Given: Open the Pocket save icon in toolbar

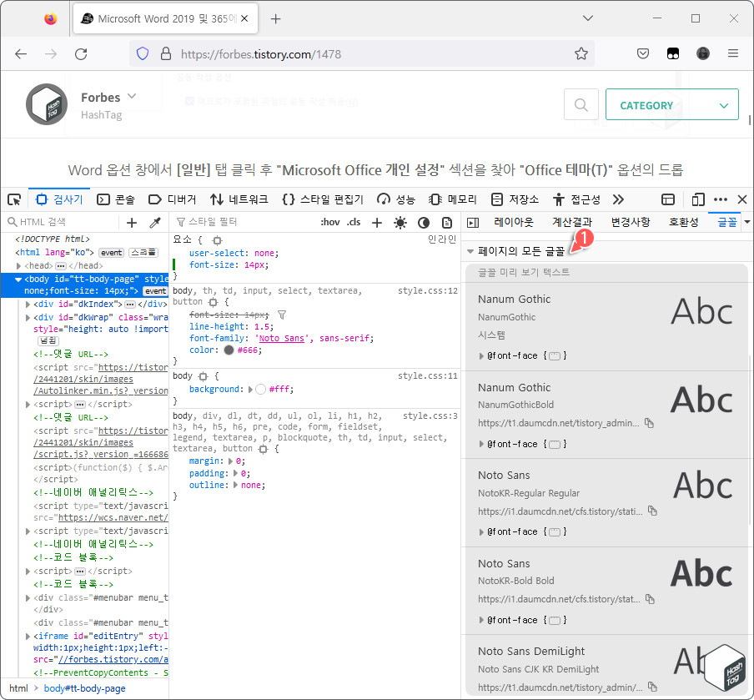Looking at the screenshot, I should (643, 53).
